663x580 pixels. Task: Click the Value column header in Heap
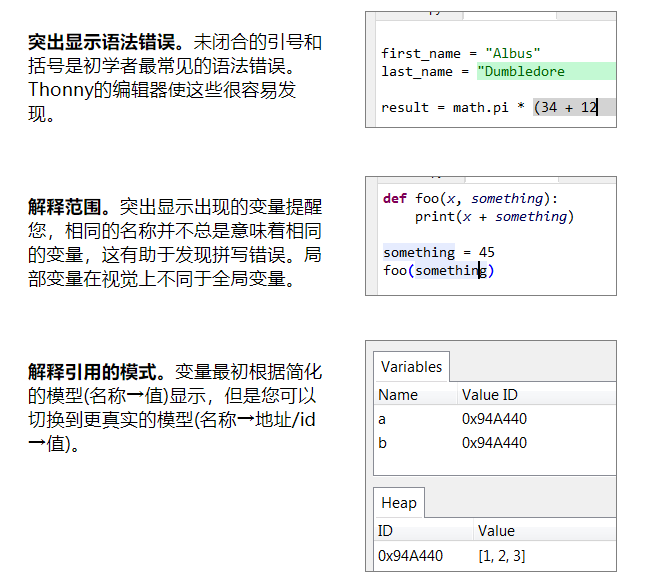coord(496,531)
